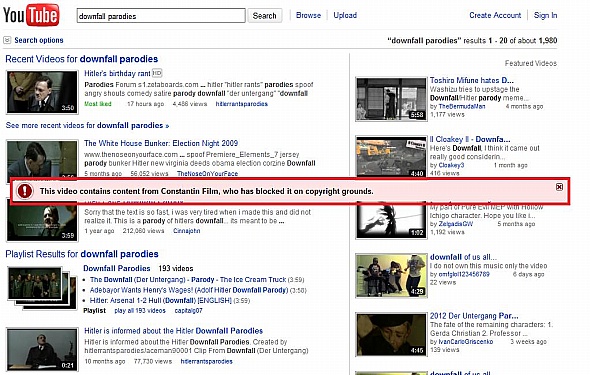Image resolution: width=590 pixels, height=375 pixels.
Task: Open the Cloakey 4:40 thumbnail
Action: pos(391,156)
